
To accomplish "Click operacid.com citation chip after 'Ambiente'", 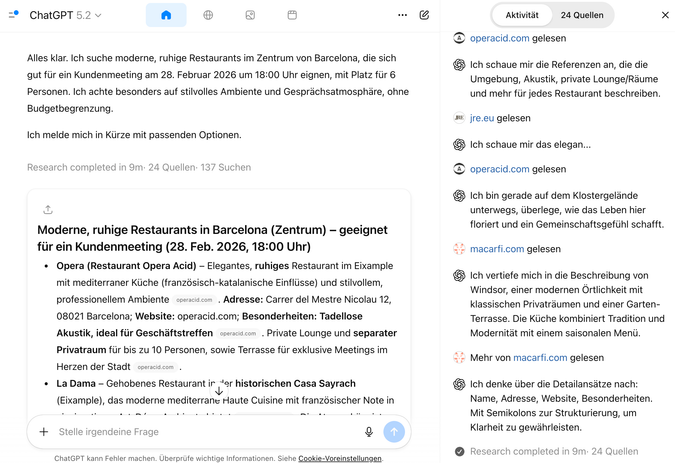I will coord(194,300).
